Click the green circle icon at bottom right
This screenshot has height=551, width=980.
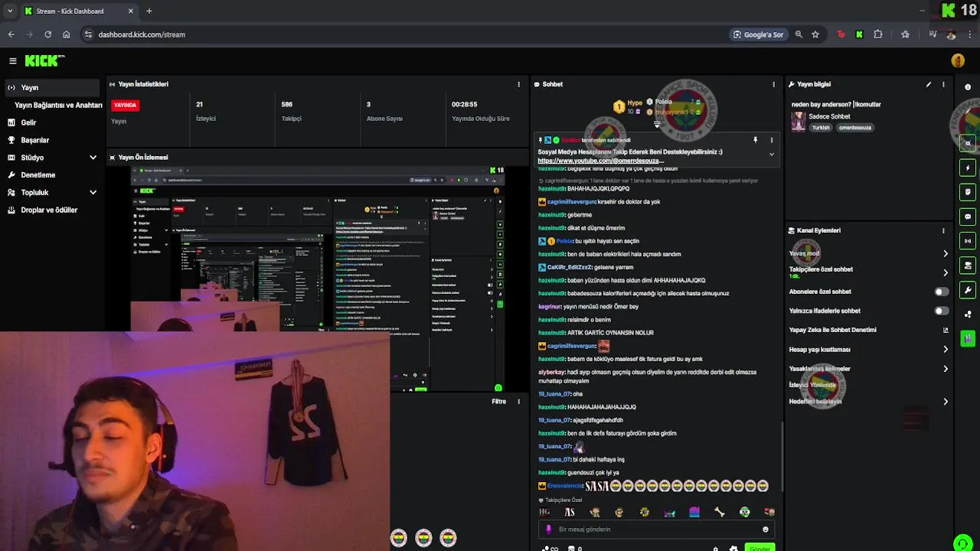(x=963, y=543)
